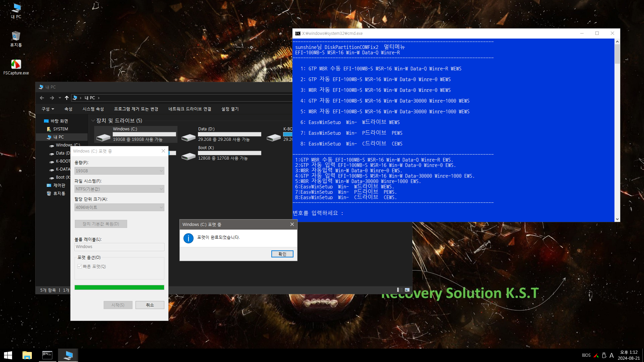
Task: Go up one folder level in explorer
Action: 66,98
